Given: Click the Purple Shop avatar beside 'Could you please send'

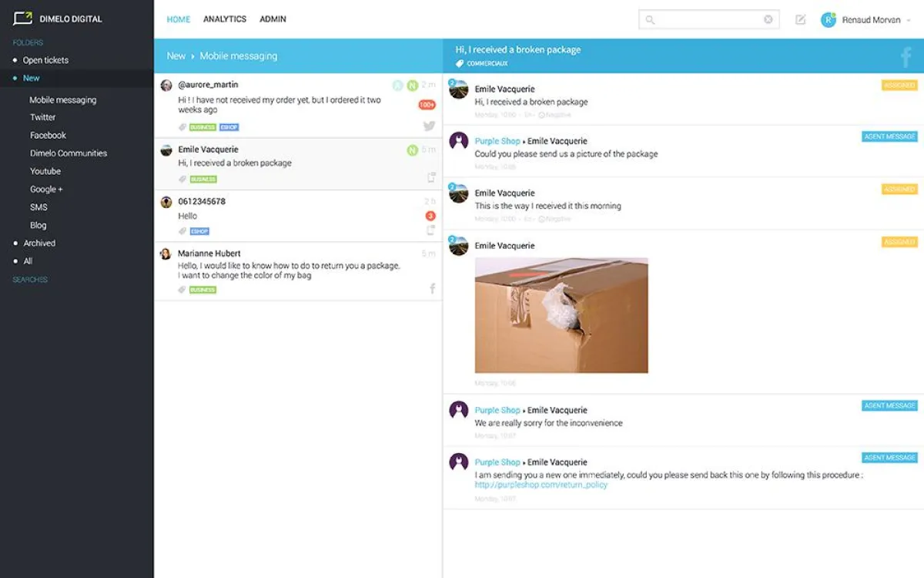Looking at the screenshot, I should (459, 141).
